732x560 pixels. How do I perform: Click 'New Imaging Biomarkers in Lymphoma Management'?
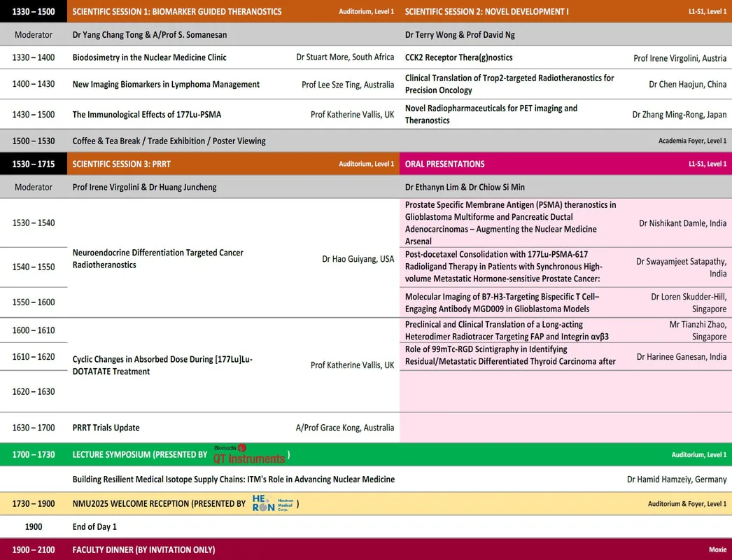coord(166,84)
